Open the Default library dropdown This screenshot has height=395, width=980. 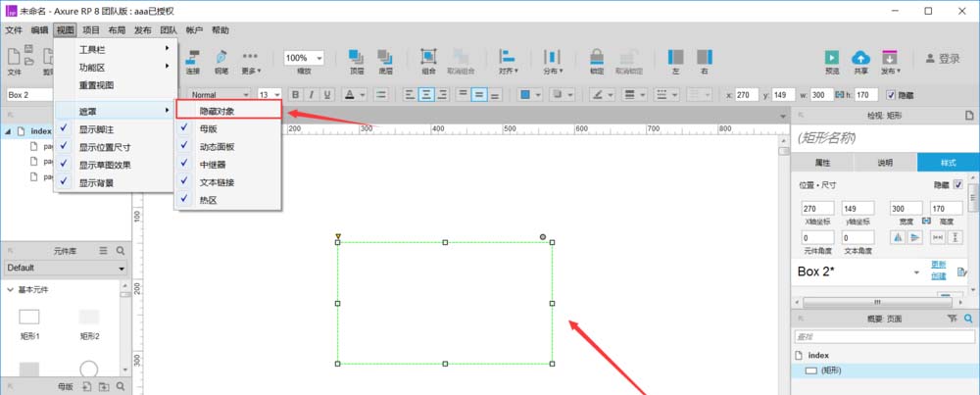point(66,269)
